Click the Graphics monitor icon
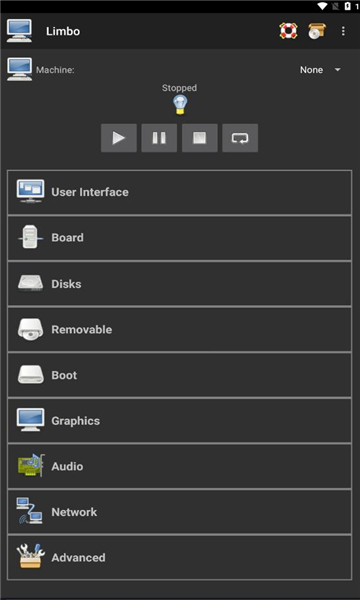This screenshot has width=360, height=600. click(x=30, y=420)
